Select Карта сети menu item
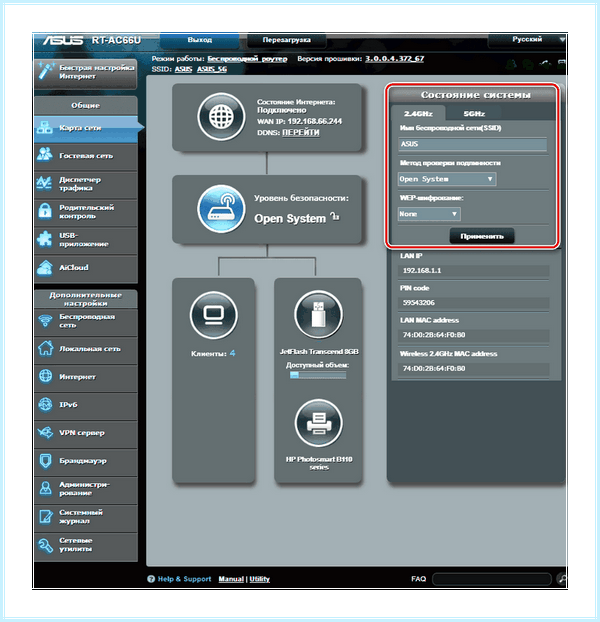Screen dimensions: 600x622 (86, 128)
